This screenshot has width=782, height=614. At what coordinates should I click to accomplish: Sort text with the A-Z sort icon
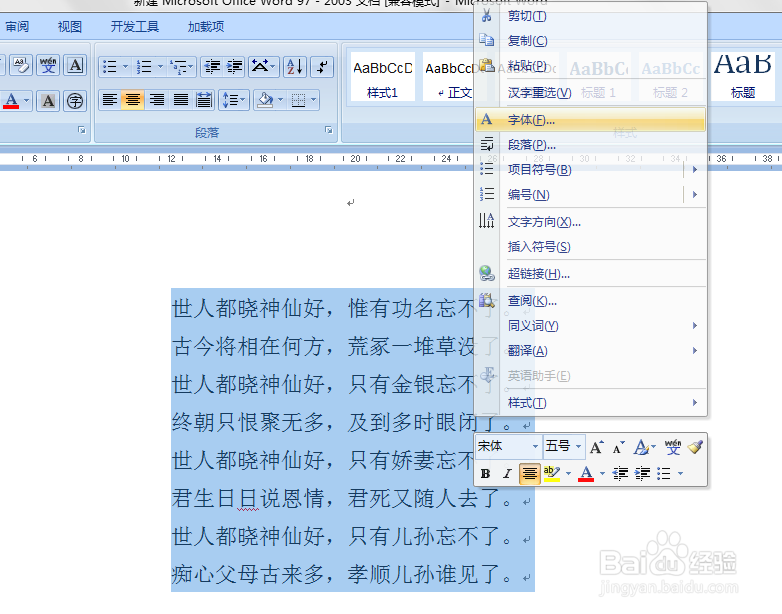tap(295, 66)
